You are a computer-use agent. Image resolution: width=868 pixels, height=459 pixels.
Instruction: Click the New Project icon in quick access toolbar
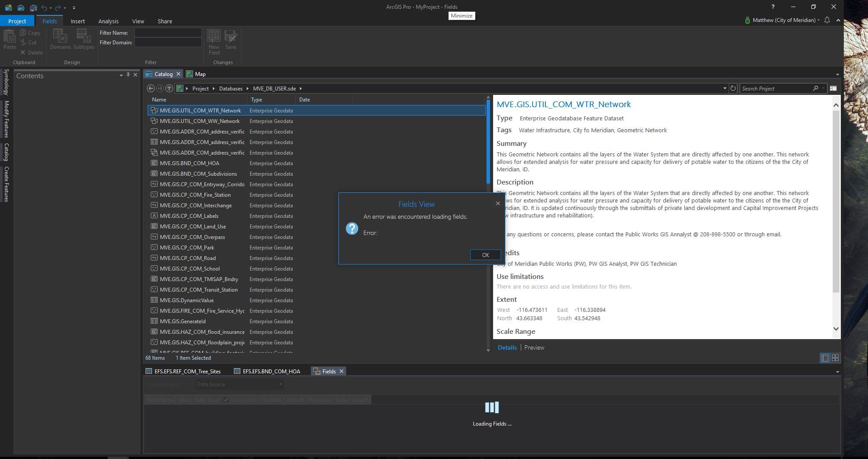point(8,7)
